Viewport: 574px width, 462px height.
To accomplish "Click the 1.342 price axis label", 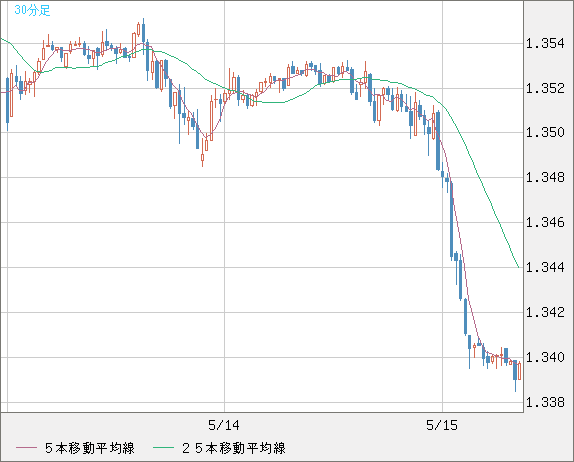I will pyautogui.click(x=545, y=312).
